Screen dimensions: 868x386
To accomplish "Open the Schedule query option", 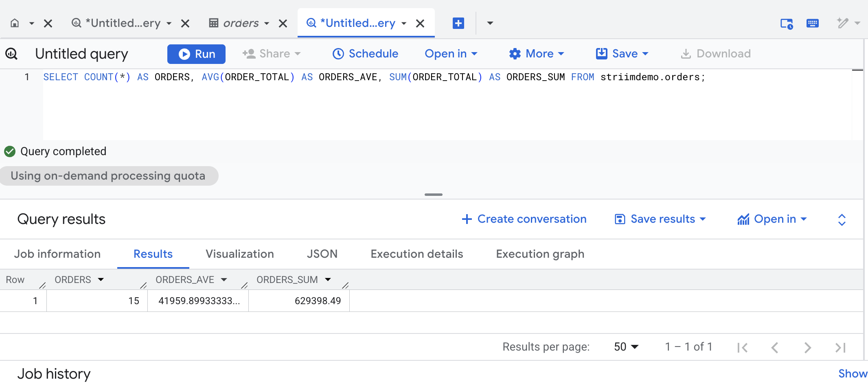I will tap(365, 53).
